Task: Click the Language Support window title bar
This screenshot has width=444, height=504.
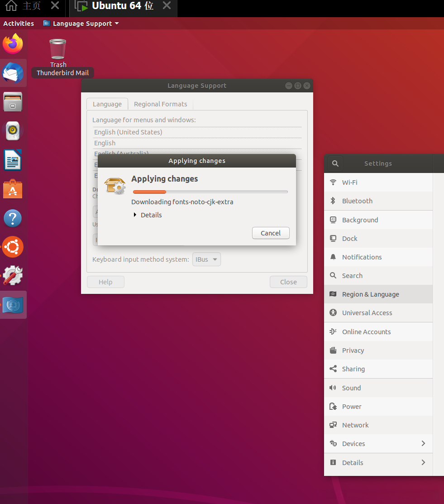Action: coord(197,86)
